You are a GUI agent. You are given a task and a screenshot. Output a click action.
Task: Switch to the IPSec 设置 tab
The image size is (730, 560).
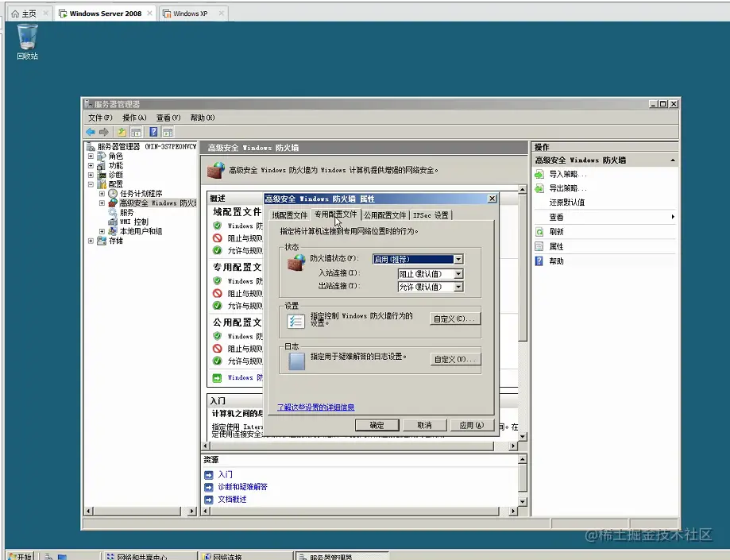pyautogui.click(x=431, y=215)
